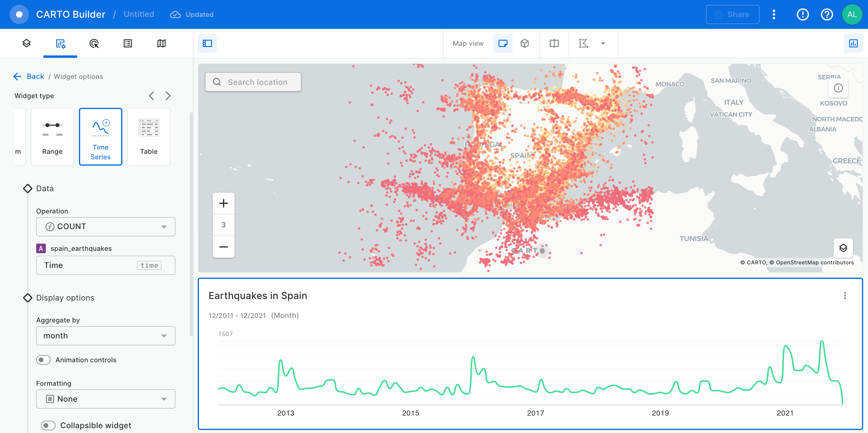
Task: Open the Basemap tab icon
Action: (x=162, y=43)
